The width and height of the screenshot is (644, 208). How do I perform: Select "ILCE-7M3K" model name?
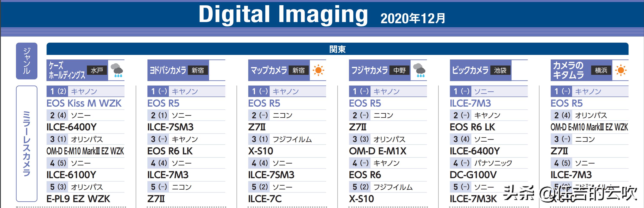[473, 199]
